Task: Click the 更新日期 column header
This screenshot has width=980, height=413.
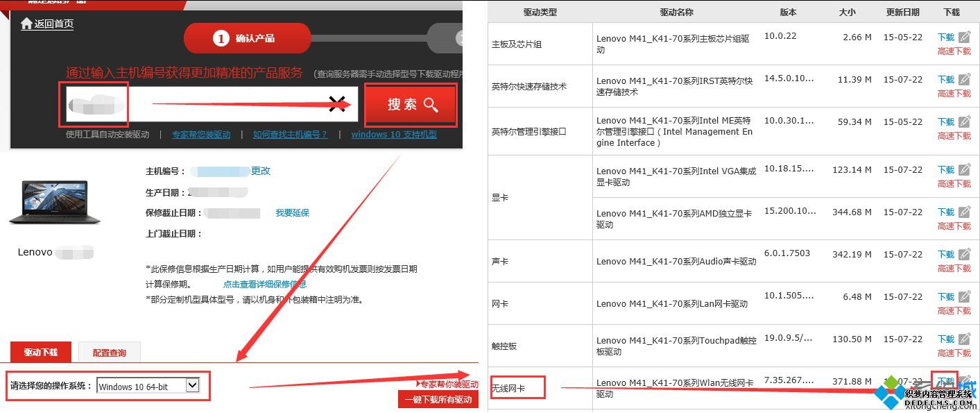Action: (x=902, y=12)
